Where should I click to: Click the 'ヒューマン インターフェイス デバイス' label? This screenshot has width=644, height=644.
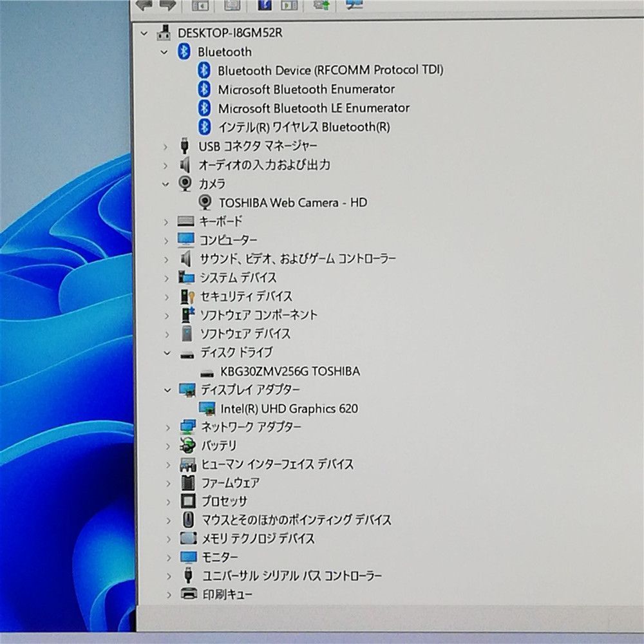click(277, 464)
